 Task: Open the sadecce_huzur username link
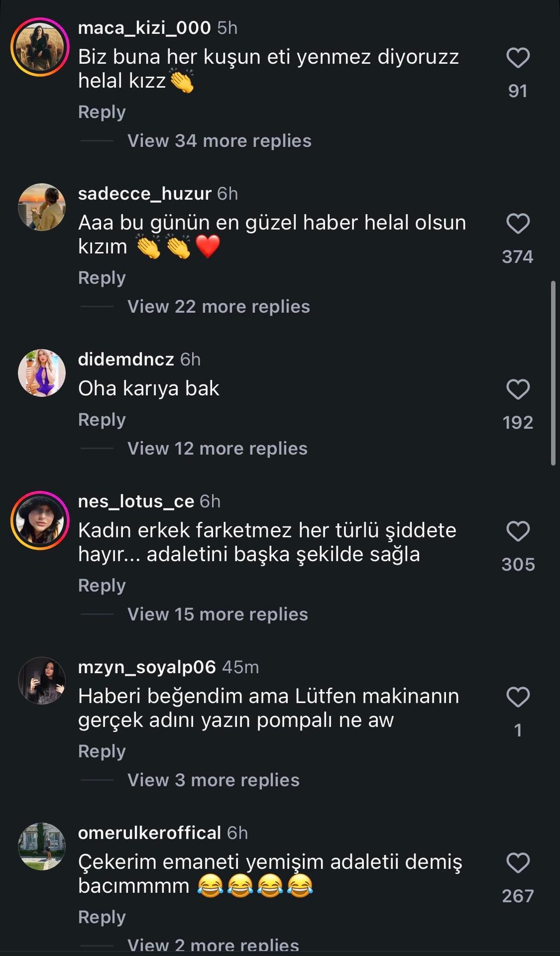[145, 193]
